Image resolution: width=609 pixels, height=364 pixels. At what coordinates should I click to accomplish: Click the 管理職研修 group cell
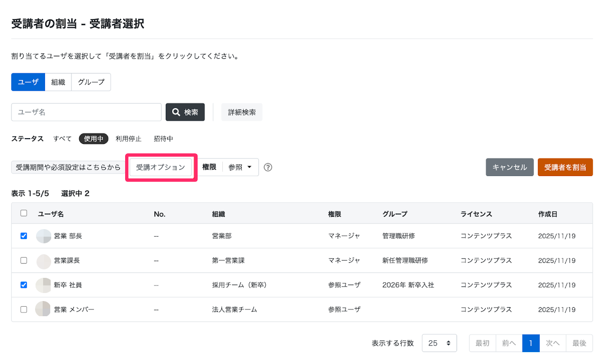pos(399,236)
